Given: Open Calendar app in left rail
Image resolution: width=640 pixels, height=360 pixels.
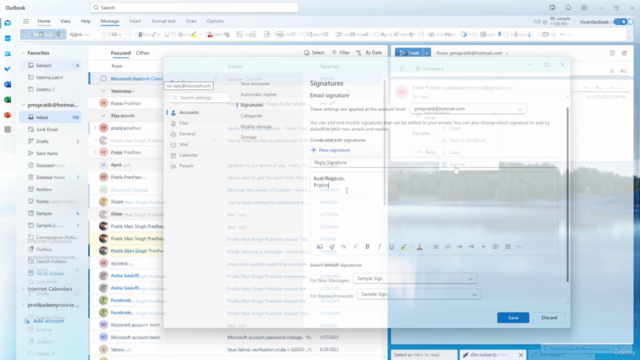Looking at the screenshot, I should [7, 38].
